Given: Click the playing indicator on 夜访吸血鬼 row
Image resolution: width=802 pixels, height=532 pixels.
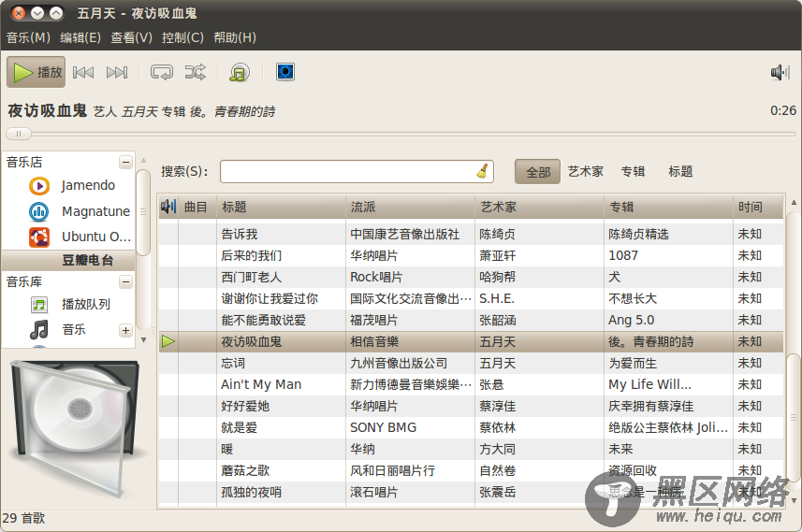Looking at the screenshot, I should click(x=168, y=342).
